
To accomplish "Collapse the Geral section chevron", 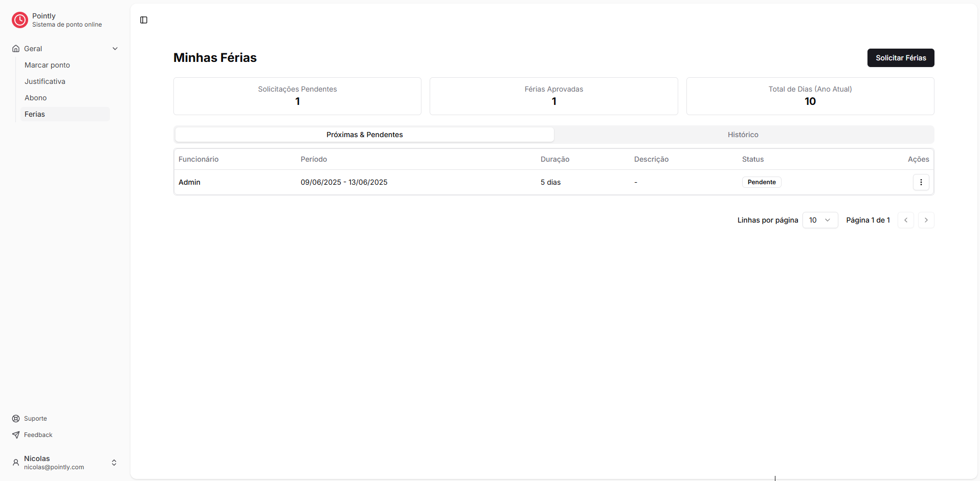I will point(115,48).
